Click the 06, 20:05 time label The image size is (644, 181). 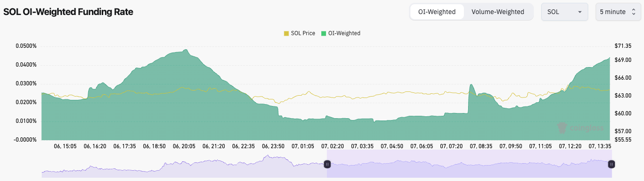click(x=184, y=146)
